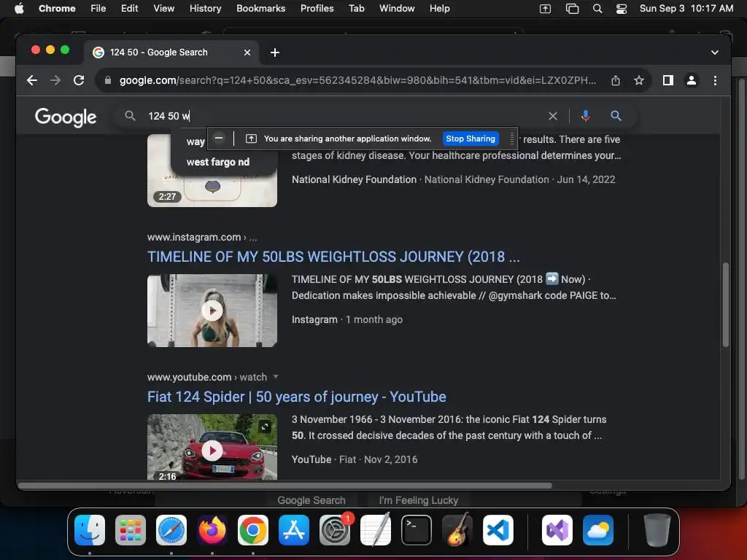Click the 'Google Search' button in background window
The height and width of the screenshot is (560, 747).
(x=311, y=500)
